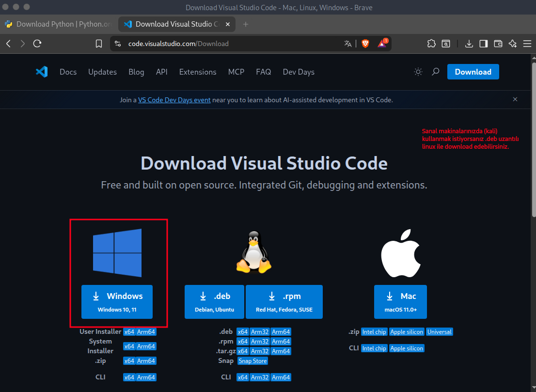
Task: Select Linux .deb Arm32 link
Action: tap(260, 332)
